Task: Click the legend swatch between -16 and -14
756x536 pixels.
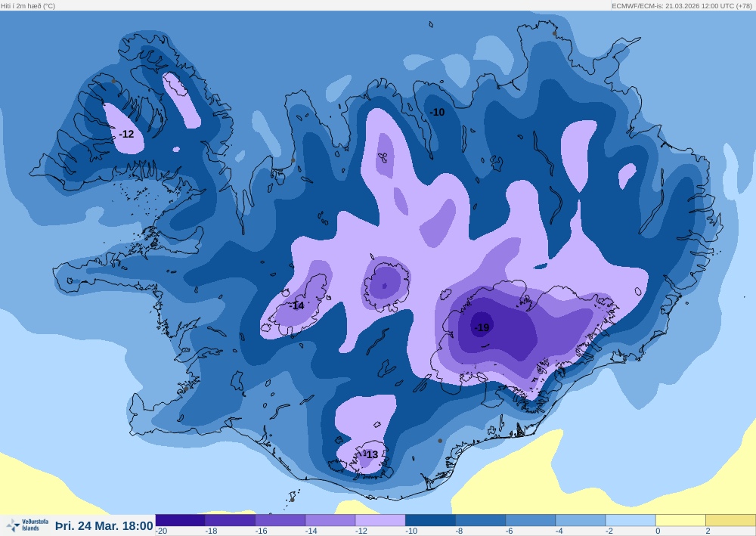Action: click(x=280, y=520)
